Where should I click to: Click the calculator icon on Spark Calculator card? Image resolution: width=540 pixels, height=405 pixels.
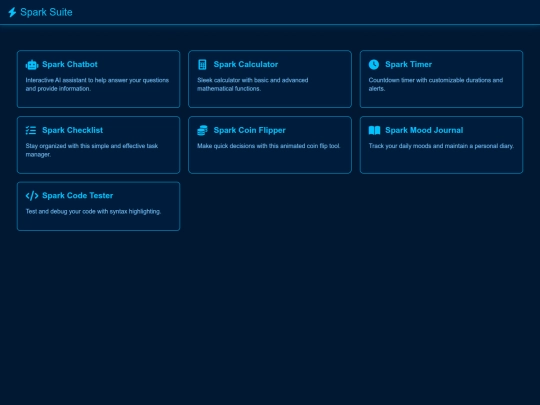202,64
